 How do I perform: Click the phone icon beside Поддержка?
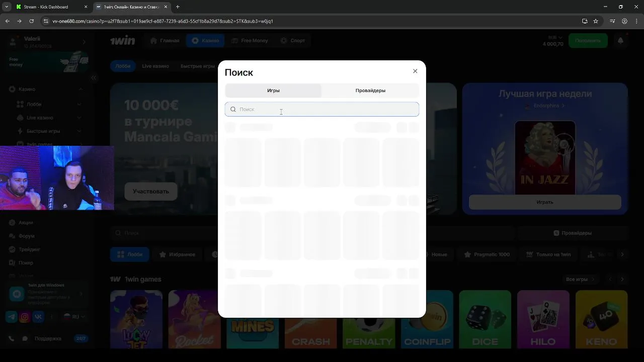11,338
